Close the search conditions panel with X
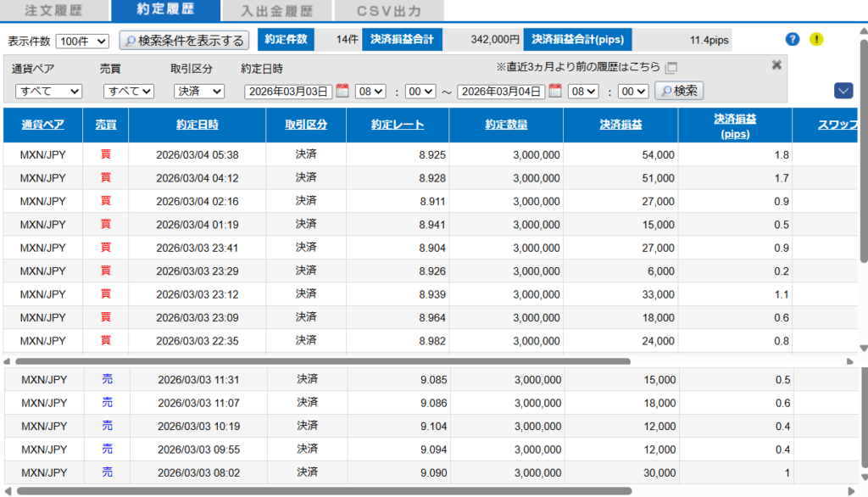The height and width of the screenshot is (497, 868). 776,64
